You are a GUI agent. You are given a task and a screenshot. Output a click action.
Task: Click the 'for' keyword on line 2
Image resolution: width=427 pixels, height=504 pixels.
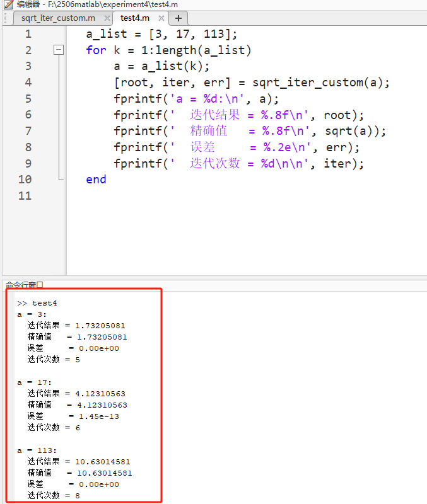(96, 50)
